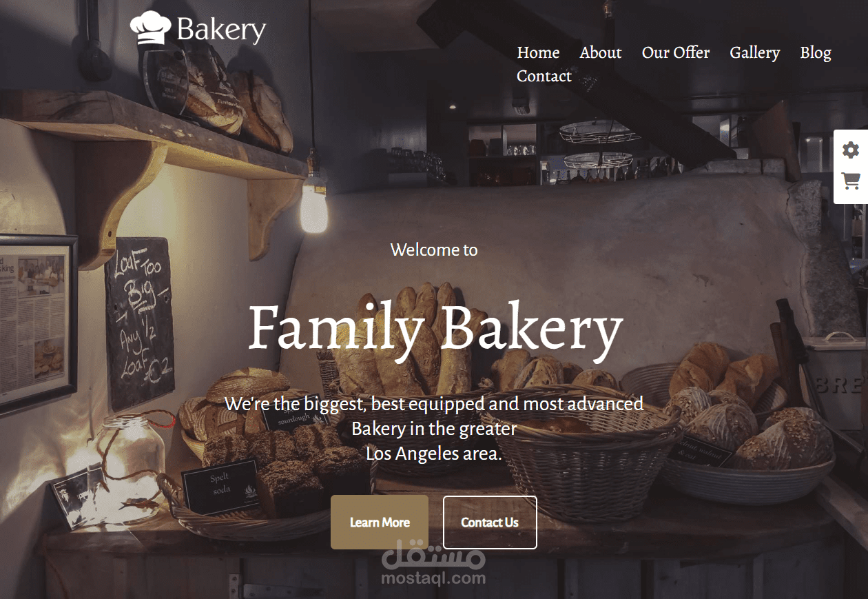
Task: Go to the Home menu item
Action: click(538, 52)
